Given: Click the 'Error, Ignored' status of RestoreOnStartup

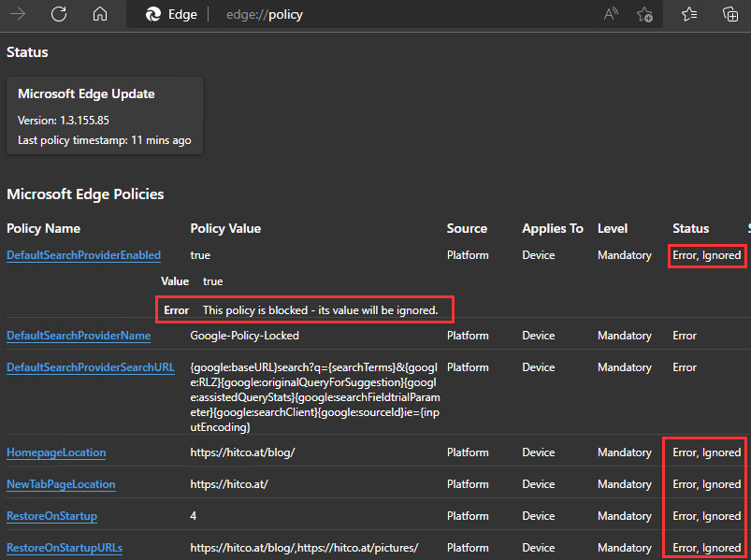Looking at the screenshot, I should click(x=706, y=516).
